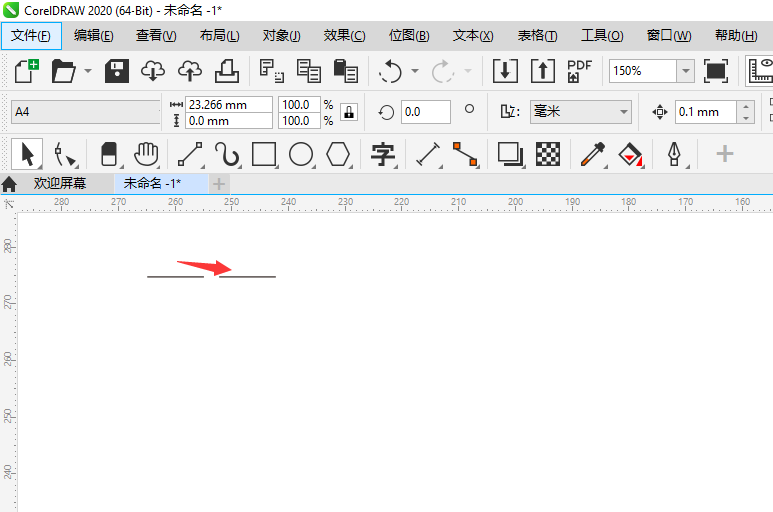Decrease nudge distance with down stepper
773x512 pixels.
746,118
